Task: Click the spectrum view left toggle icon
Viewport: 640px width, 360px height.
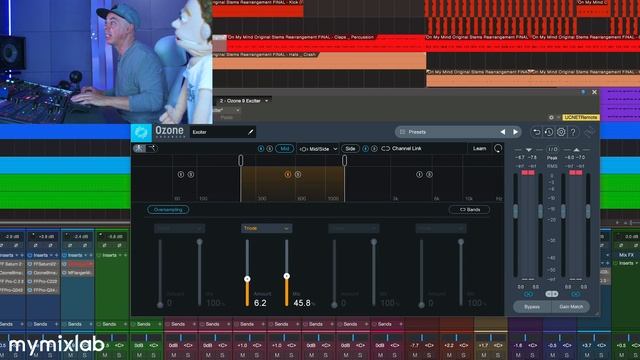Action: [139, 148]
